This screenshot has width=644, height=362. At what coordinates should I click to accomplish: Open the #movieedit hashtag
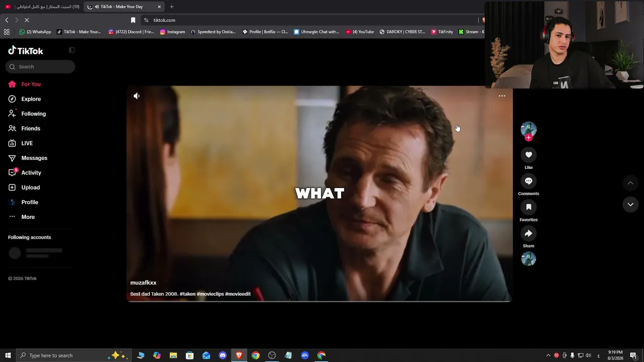pos(238,294)
